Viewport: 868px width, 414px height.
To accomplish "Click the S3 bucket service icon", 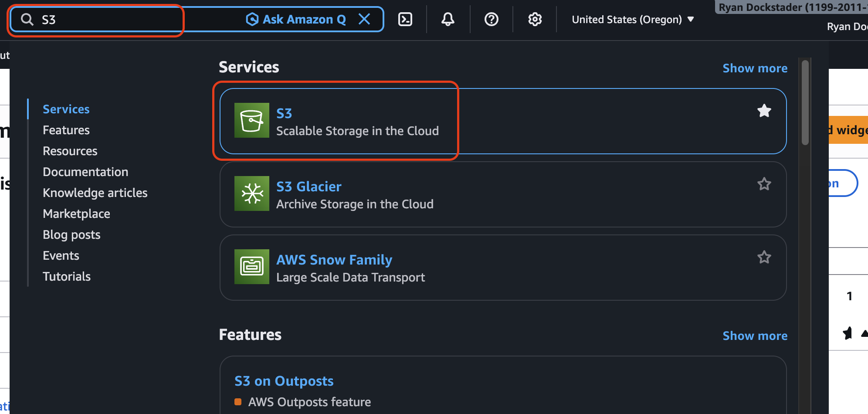I will (x=252, y=120).
